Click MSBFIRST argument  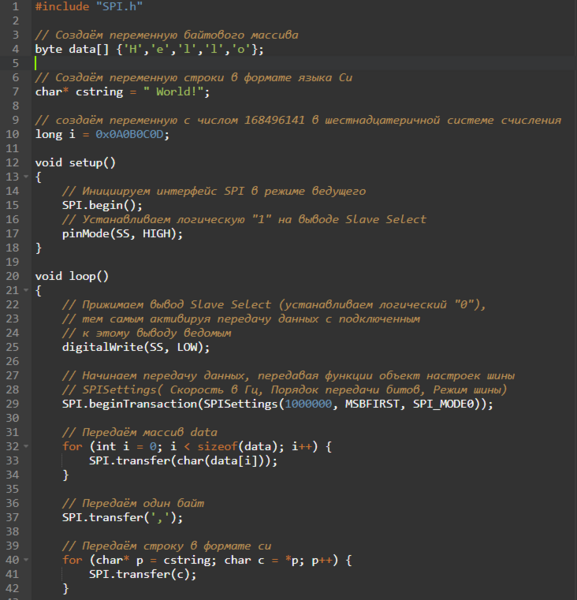(x=372, y=404)
